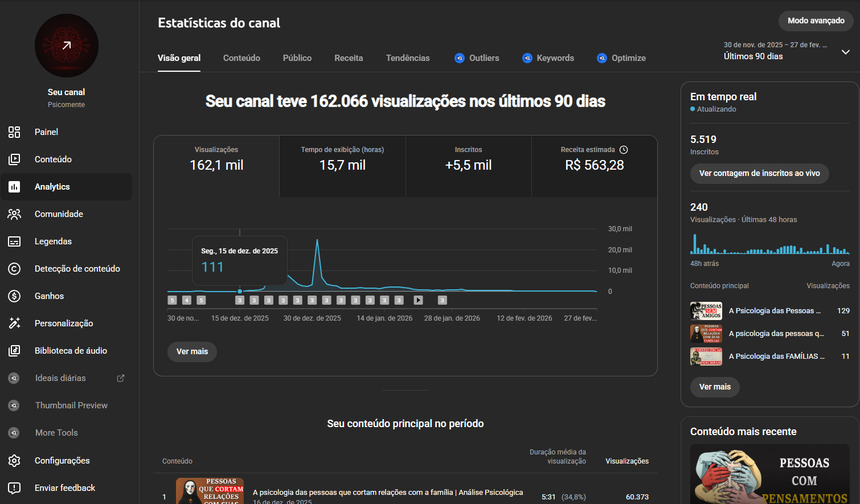Open the Ganhos dollar icon
Image resolution: width=860 pixels, height=504 pixels.
(14, 296)
